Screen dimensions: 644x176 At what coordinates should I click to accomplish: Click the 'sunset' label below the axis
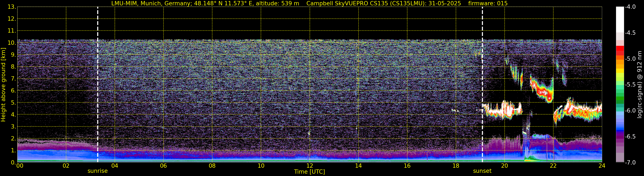tap(482, 171)
